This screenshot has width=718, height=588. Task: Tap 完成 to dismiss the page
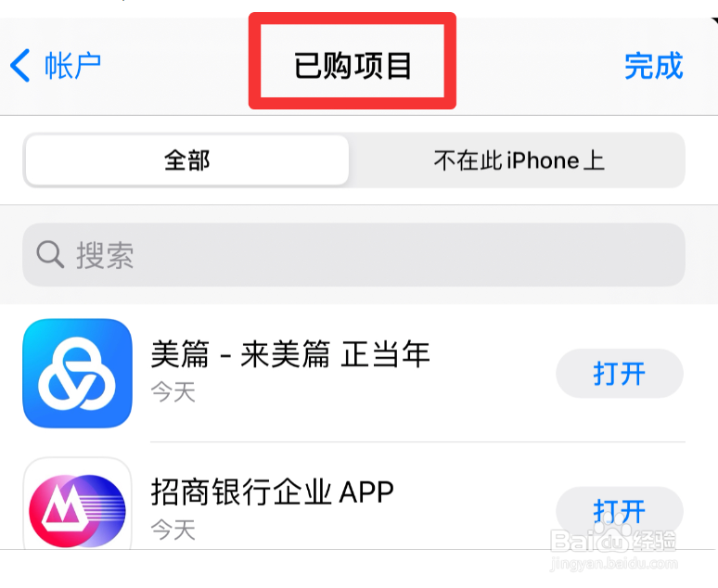point(654,66)
